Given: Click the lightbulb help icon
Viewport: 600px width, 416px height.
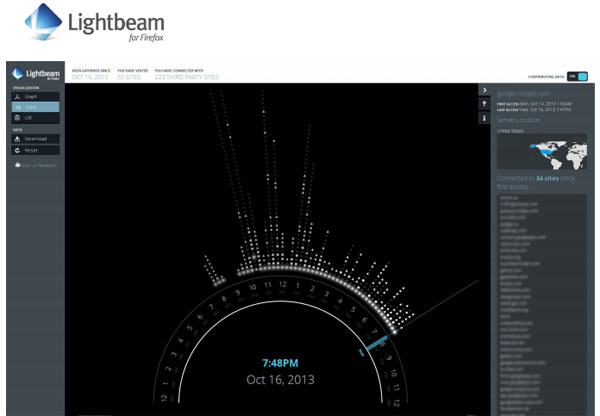Looking at the screenshot, I should [x=484, y=104].
